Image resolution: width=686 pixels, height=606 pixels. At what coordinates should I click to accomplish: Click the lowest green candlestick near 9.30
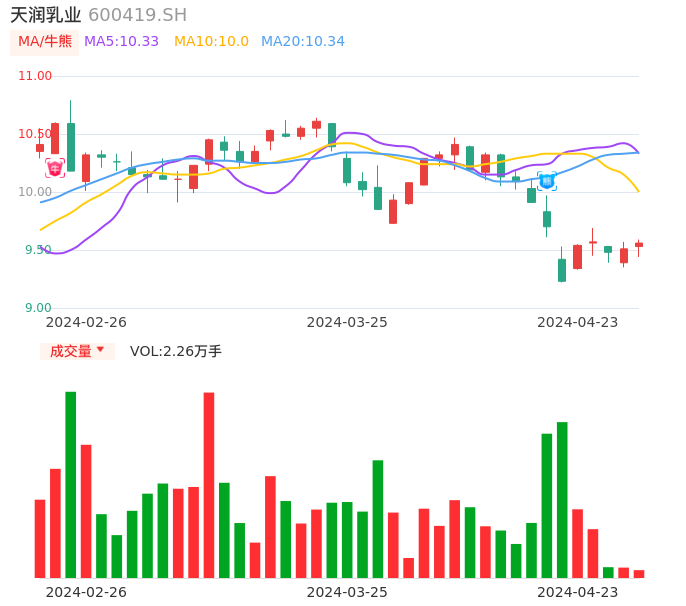pos(562,270)
